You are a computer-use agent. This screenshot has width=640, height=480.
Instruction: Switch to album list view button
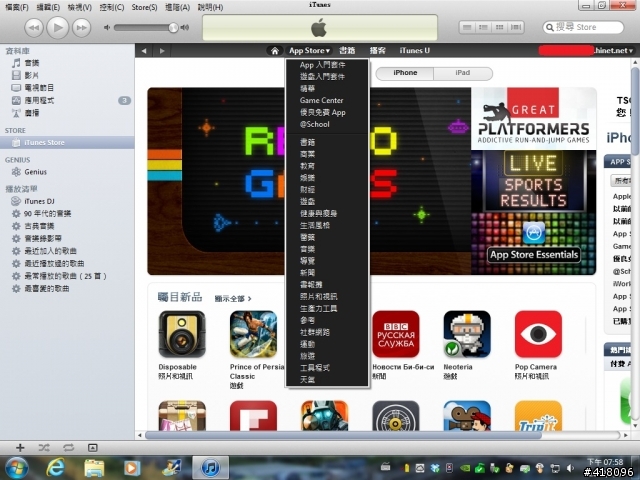483,27
